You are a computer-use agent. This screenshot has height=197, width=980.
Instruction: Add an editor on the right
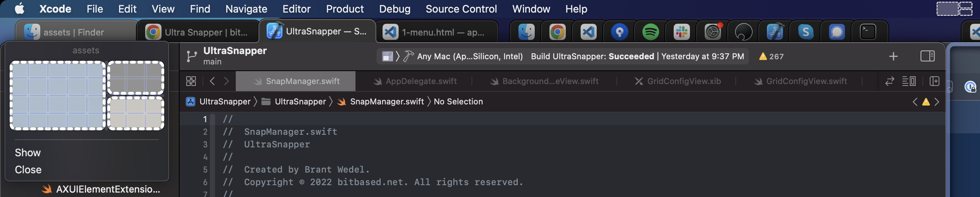tap(934, 81)
